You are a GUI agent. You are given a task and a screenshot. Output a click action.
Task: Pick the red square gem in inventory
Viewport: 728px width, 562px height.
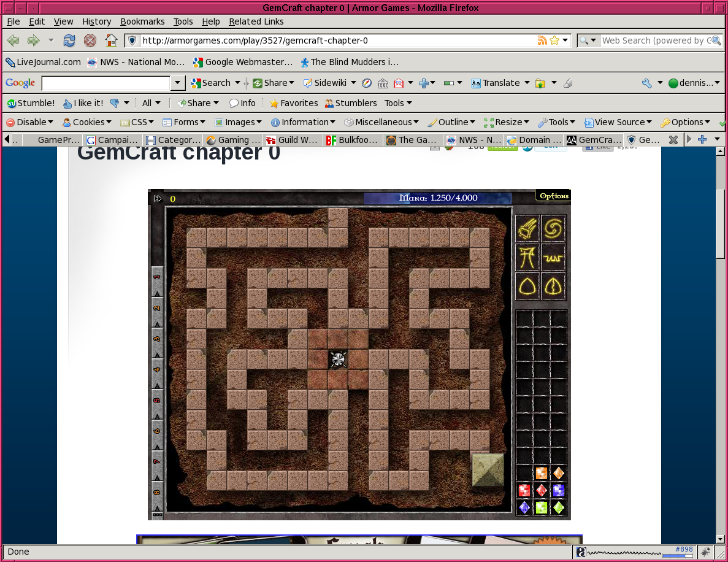coord(524,490)
